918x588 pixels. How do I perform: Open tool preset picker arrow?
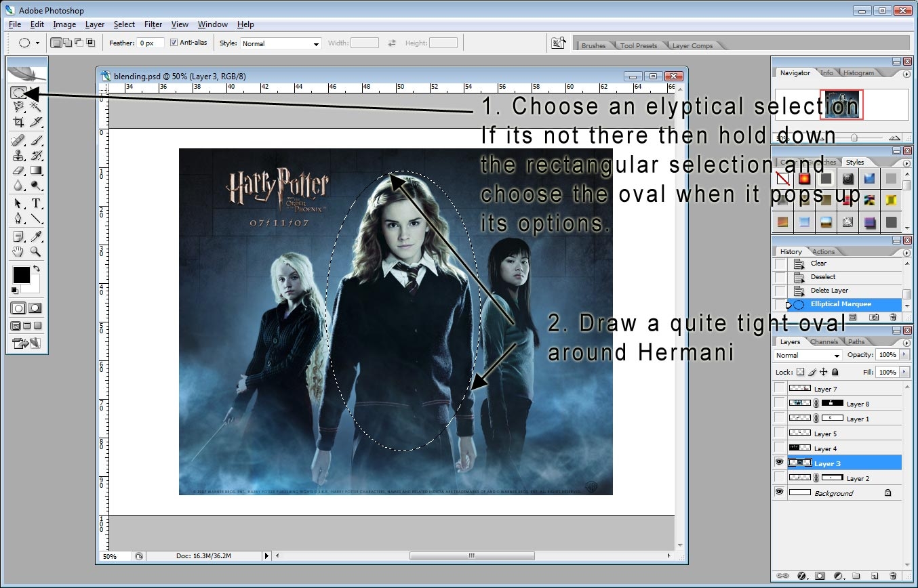[x=37, y=43]
